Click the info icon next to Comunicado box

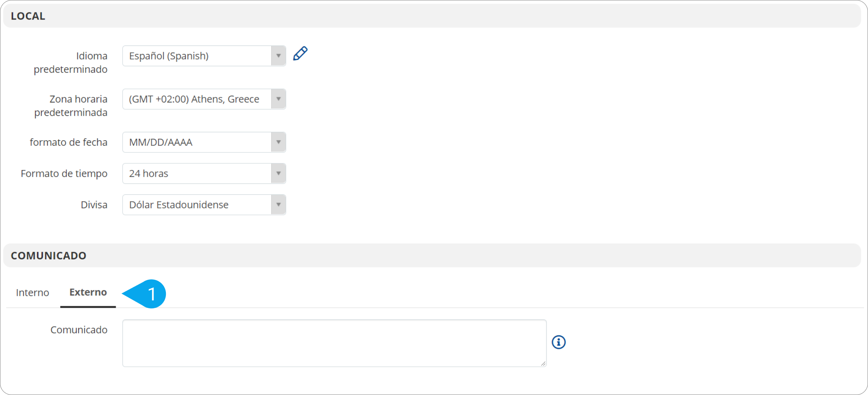(558, 342)
